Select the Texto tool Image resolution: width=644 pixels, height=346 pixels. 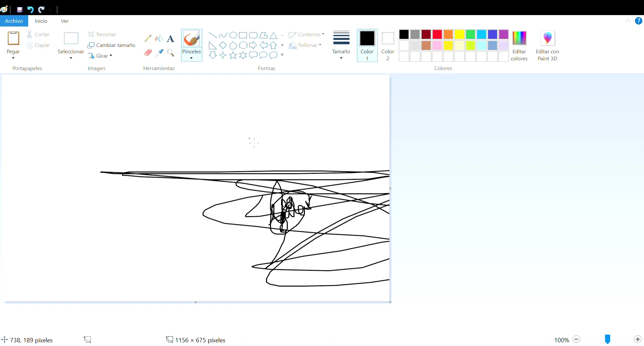click(x=171, y=38)
